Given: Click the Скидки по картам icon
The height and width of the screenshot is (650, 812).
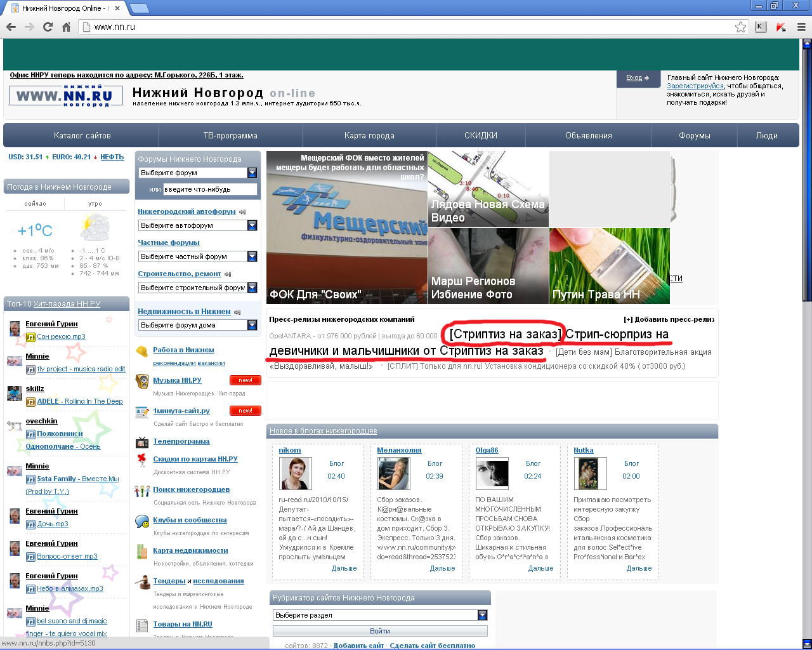Looking at the screenshot, I should [142, 460].
